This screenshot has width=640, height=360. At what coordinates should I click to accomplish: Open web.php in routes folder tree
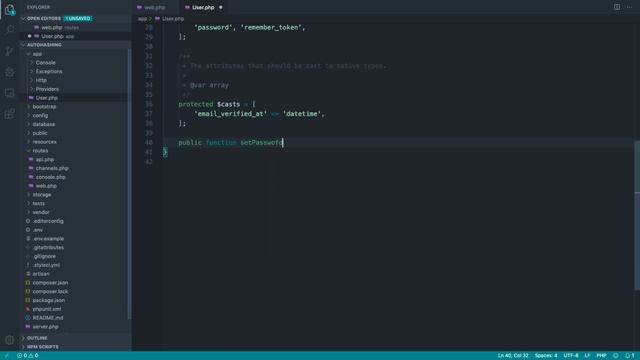pos(76,186)
